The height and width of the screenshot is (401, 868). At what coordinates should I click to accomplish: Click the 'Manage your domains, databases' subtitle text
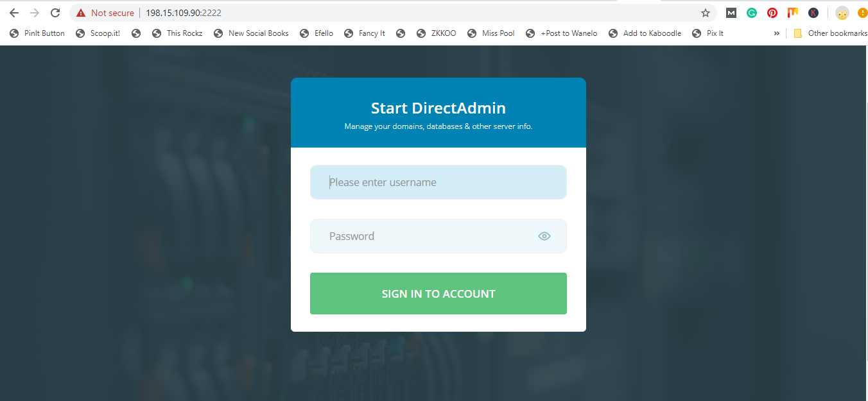point(438,126)
